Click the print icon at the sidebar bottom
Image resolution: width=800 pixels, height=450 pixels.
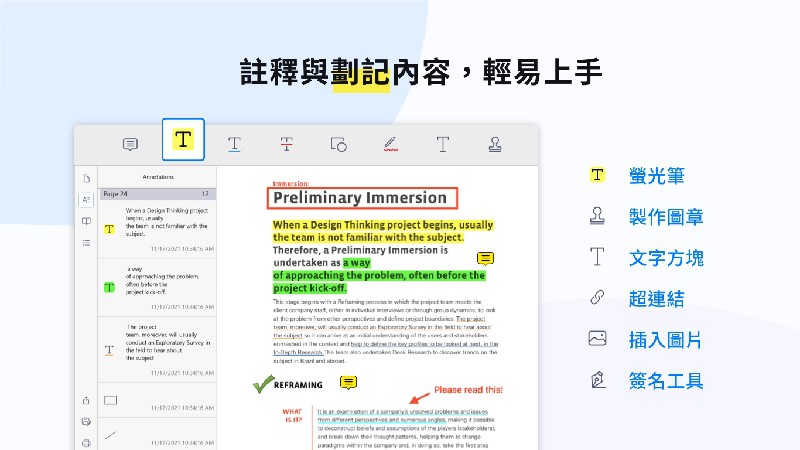tap(87, 442)
